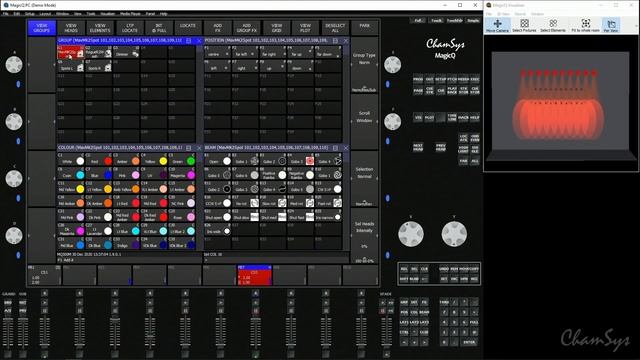Open the Media Player menu
This screenshot has width=640, height=360.
[x=130, y=13]
